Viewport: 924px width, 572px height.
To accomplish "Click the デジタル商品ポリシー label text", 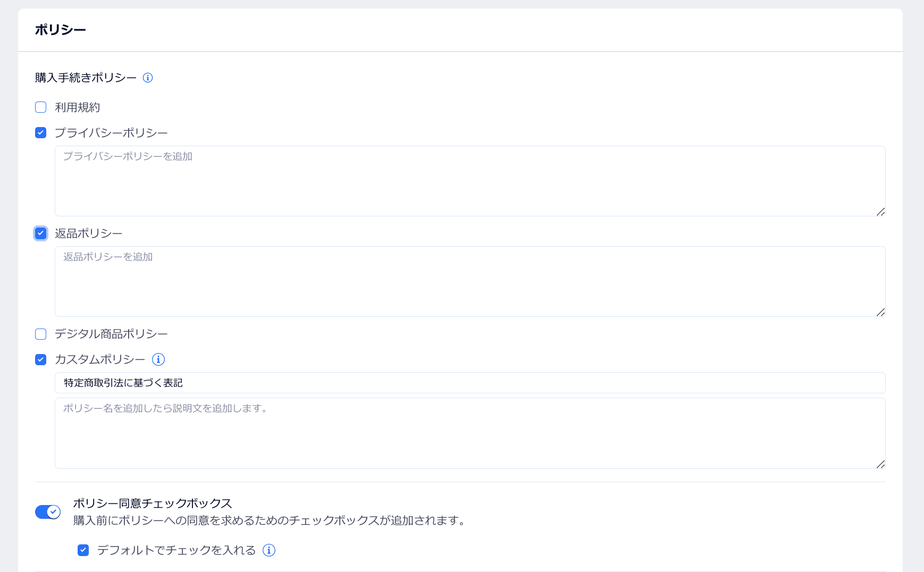I will tap(111, 334).
